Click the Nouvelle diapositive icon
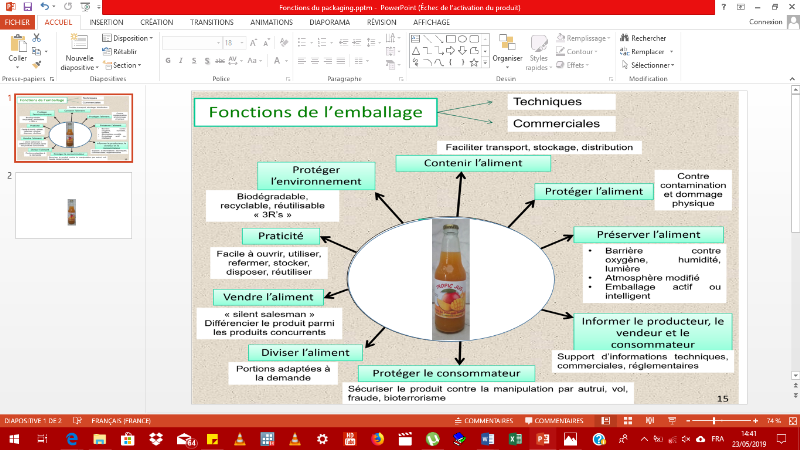This screenshot has height=450, width=800. click(x=78, y=43)
